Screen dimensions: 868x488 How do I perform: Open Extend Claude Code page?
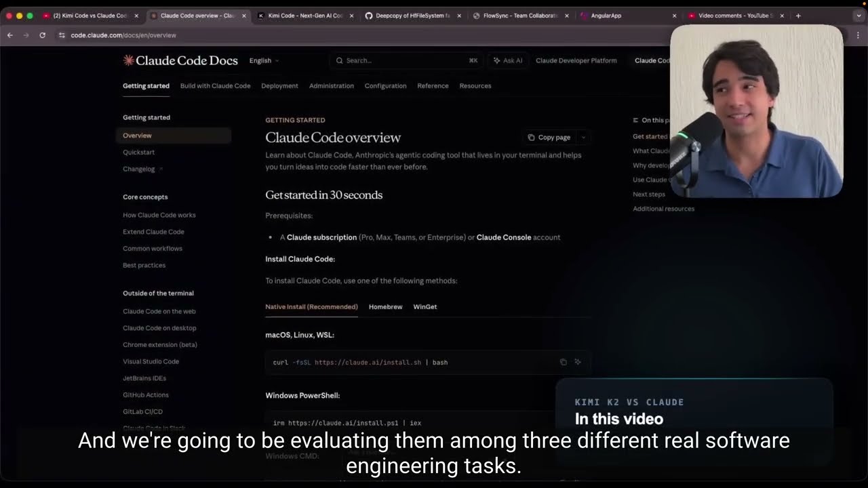pos(153,232)
